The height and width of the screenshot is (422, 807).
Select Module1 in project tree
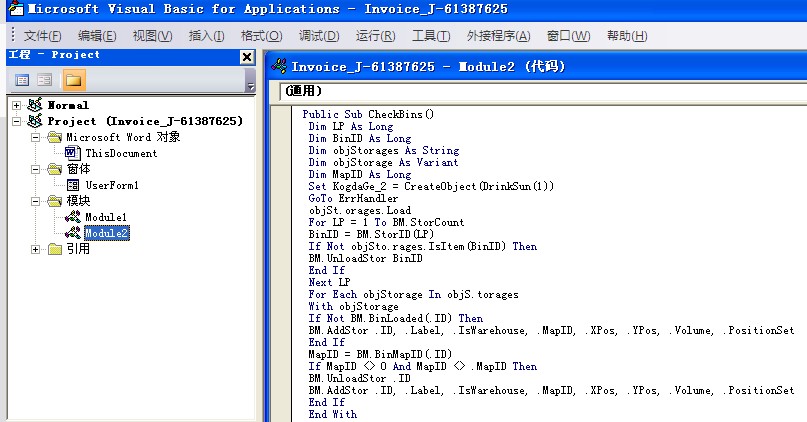(x=106, y=217)
